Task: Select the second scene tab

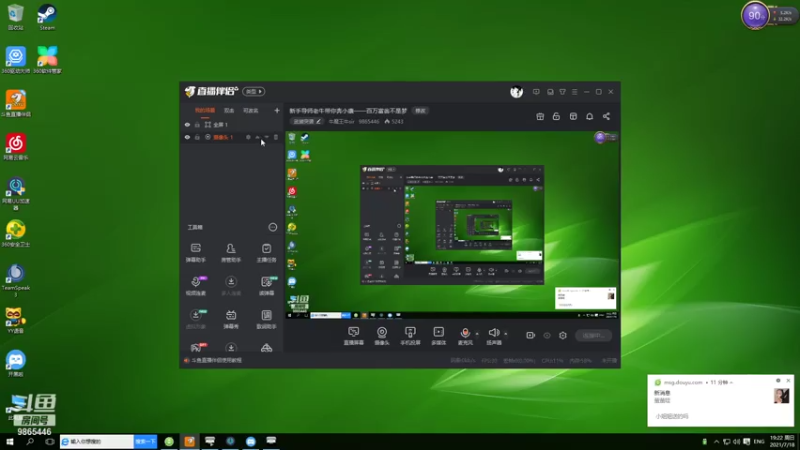Action: 229,111
